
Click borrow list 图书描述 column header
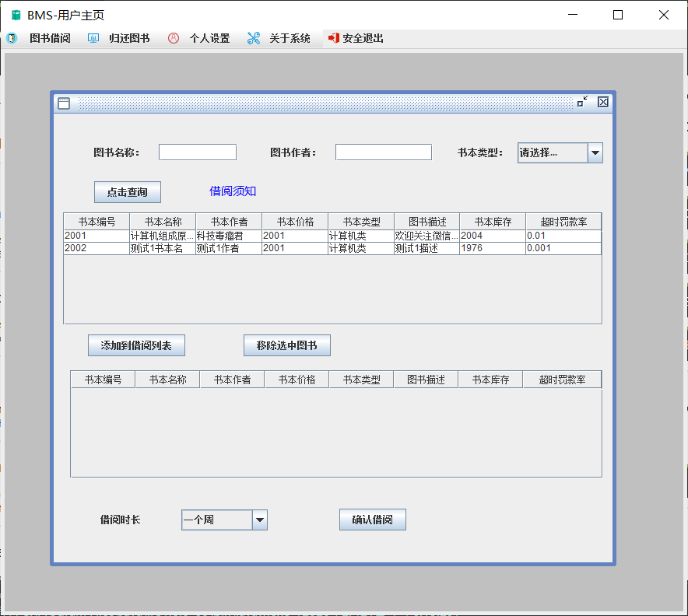pos(426,380)
